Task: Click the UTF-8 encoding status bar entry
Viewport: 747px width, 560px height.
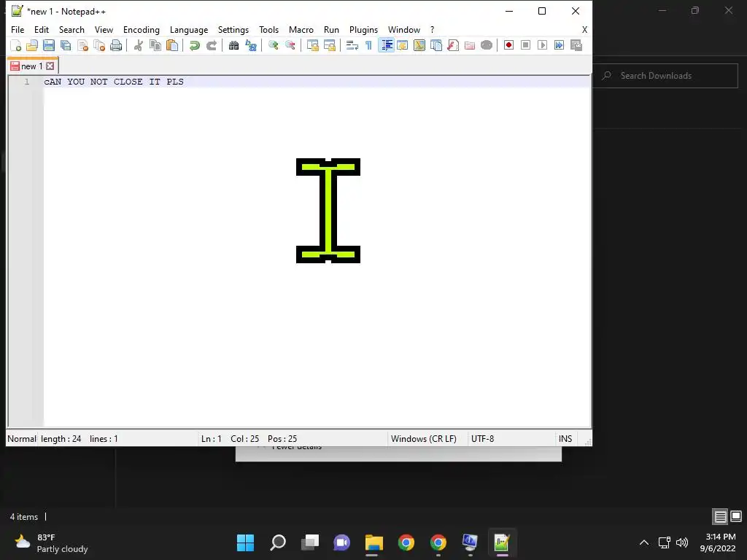Action: tap(483, 438)
